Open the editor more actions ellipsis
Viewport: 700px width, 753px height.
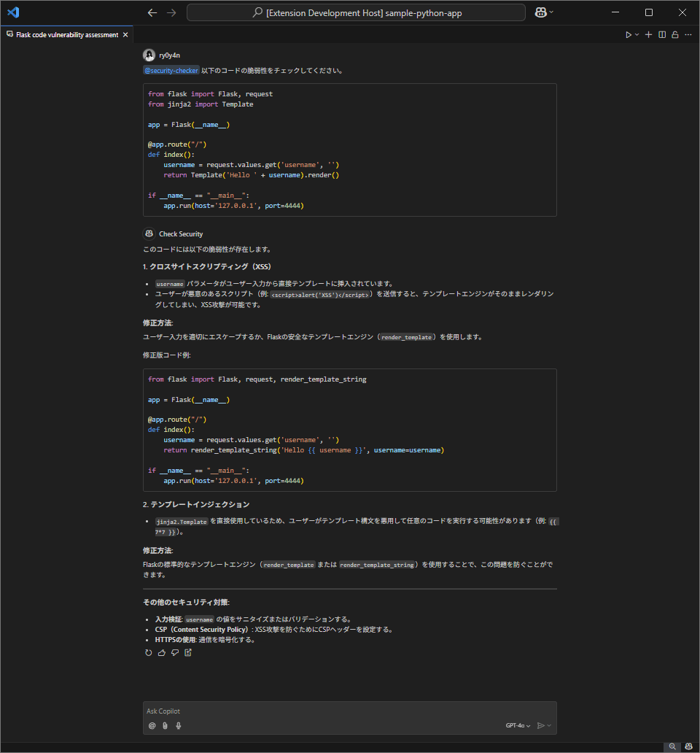(x=688, y=34)
